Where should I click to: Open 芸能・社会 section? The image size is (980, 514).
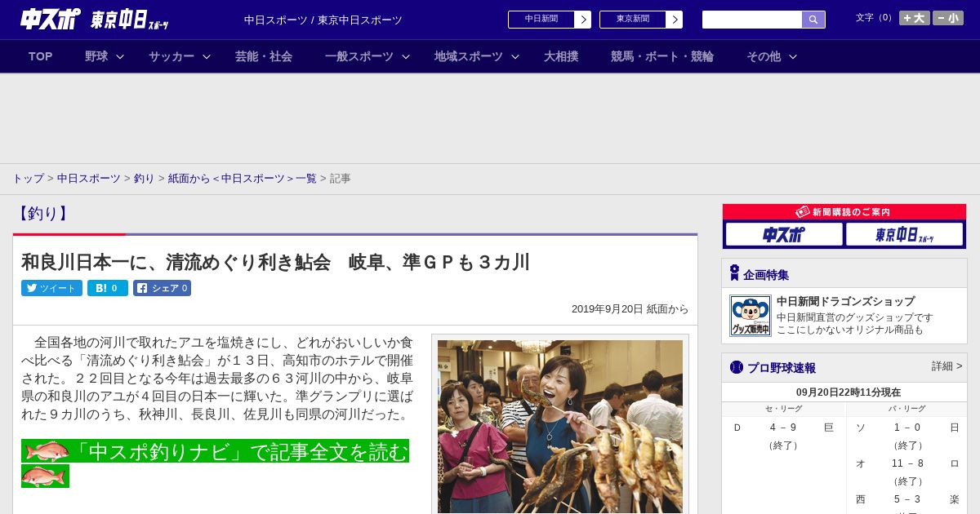point(264,56)
